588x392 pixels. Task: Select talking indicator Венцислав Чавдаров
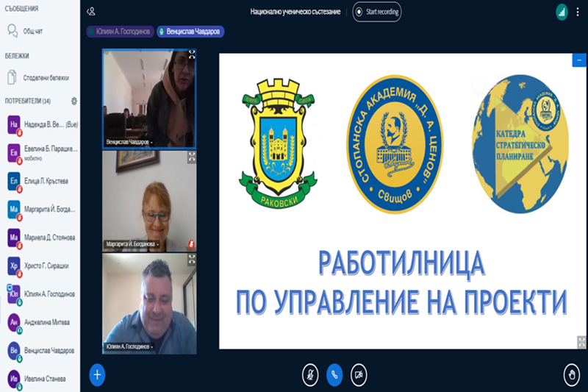tap(190, 32)
